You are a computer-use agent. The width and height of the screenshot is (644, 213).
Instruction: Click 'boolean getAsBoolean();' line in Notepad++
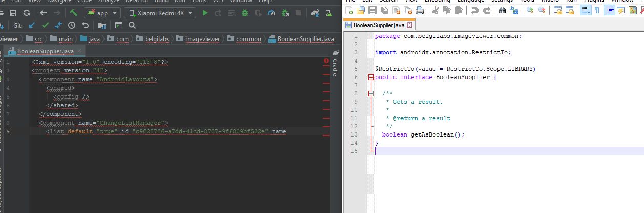423,134
